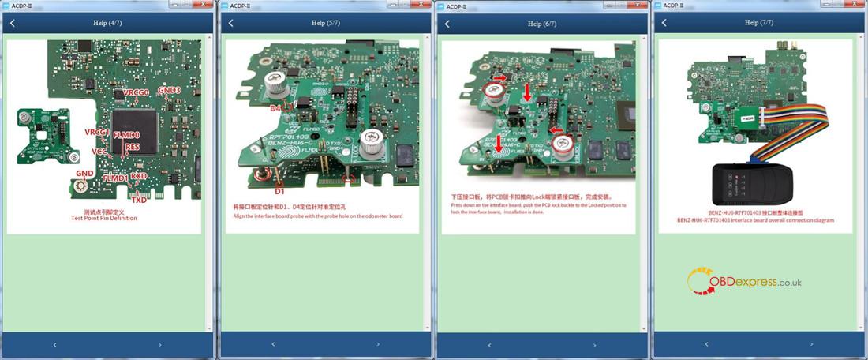Screen dimensions: 868x360
Task: Click 'Align the interface board probe' caption
Action: click(318, 216)
